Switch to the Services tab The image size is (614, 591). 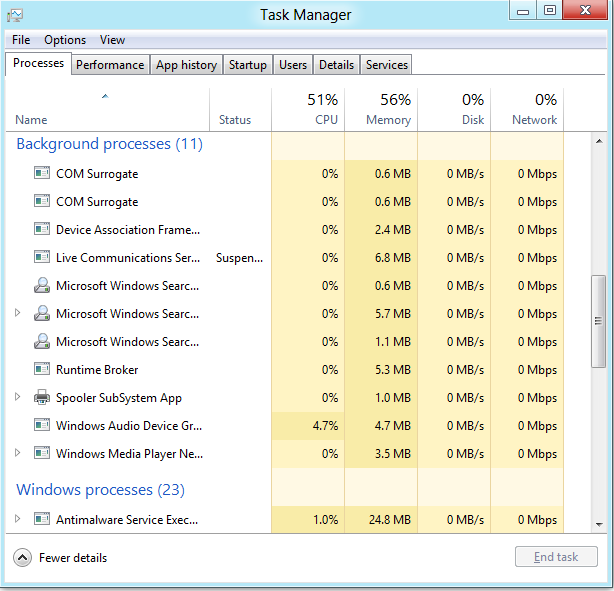[x=386, y=65]
